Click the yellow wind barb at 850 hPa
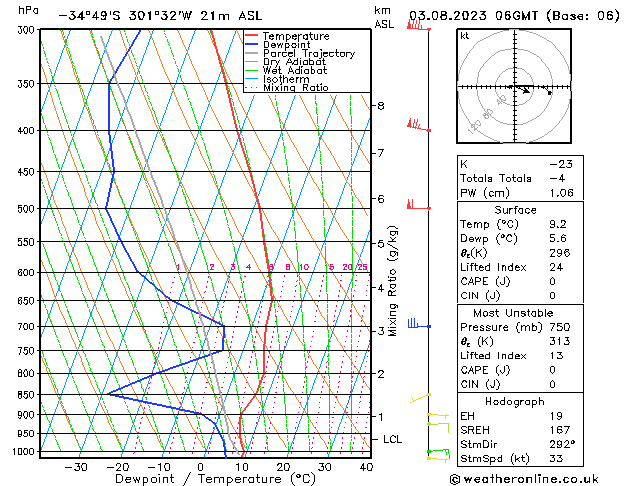 click(x=420, y=398)
